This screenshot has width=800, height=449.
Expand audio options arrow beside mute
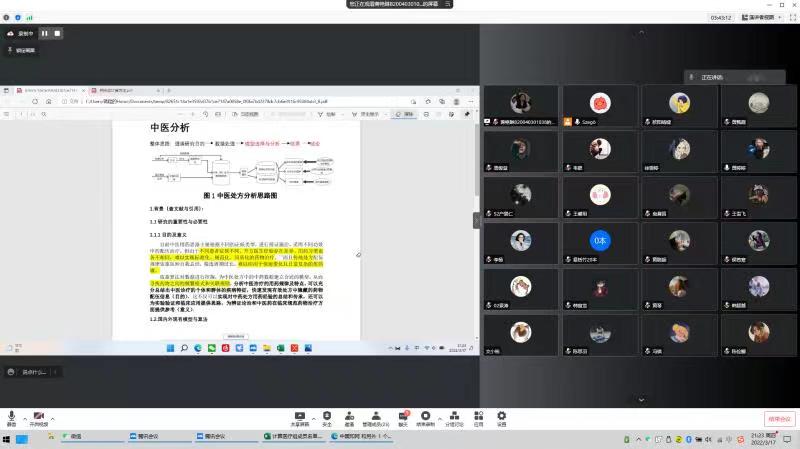pyautogui.click(x=23, y=413)
